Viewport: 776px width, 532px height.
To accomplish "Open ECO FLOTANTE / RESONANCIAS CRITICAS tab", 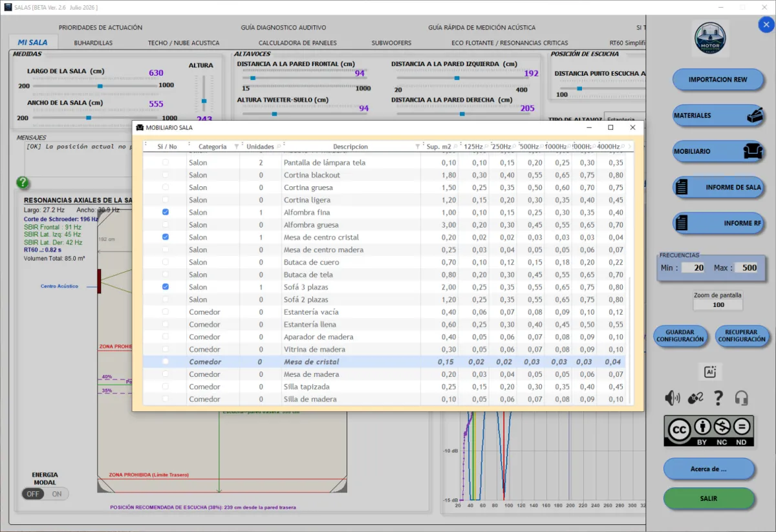I will point(510,43).
